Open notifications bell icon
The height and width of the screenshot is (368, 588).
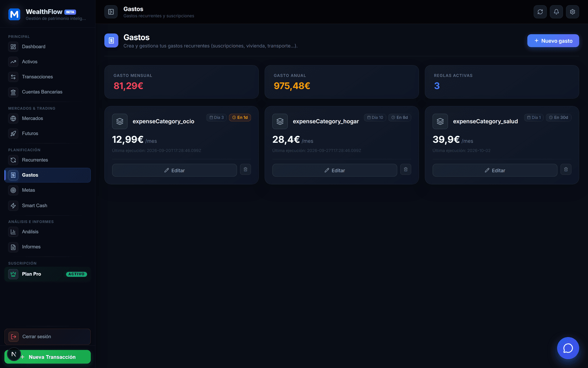556,12
